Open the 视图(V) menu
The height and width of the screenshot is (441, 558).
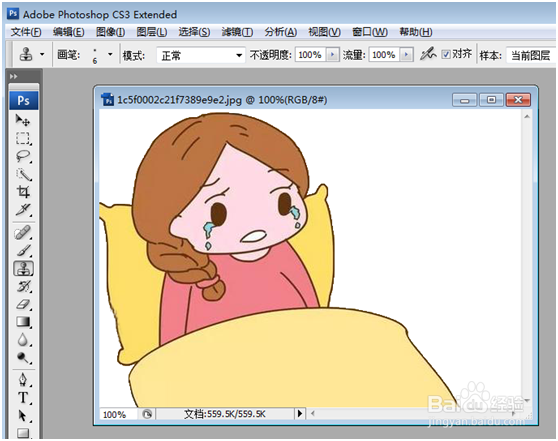324,32
